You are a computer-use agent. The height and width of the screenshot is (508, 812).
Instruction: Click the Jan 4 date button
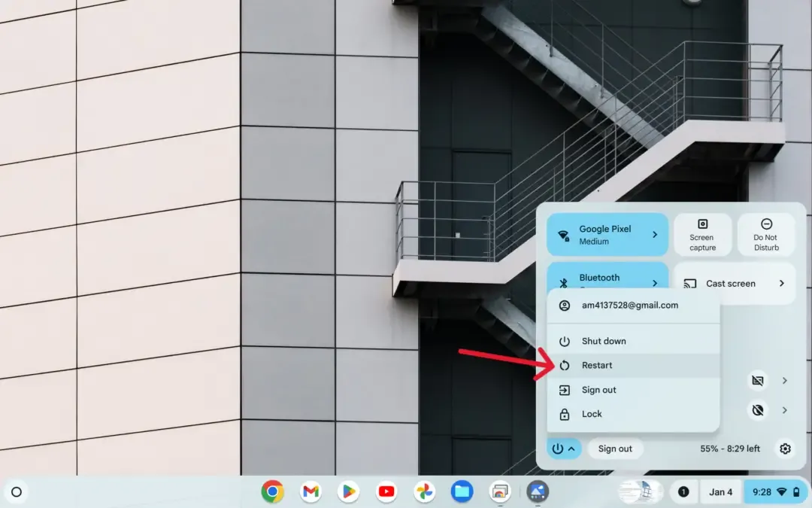coord(721,492)
